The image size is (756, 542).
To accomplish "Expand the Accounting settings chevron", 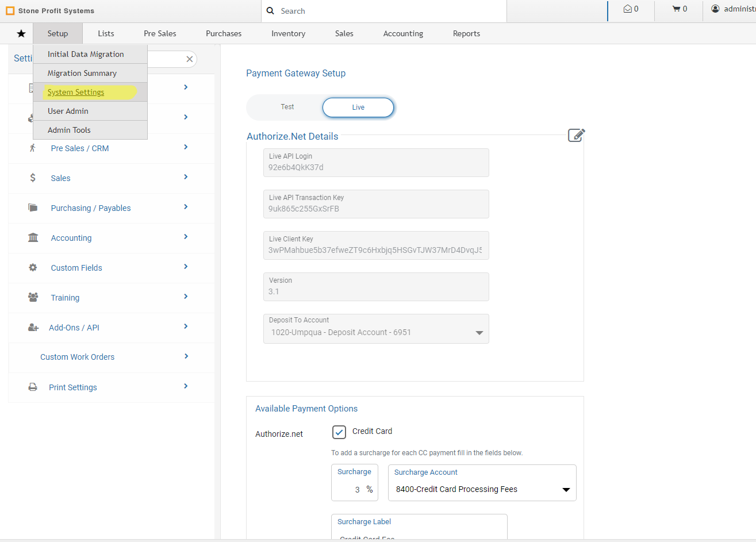I will pos(186,237).
